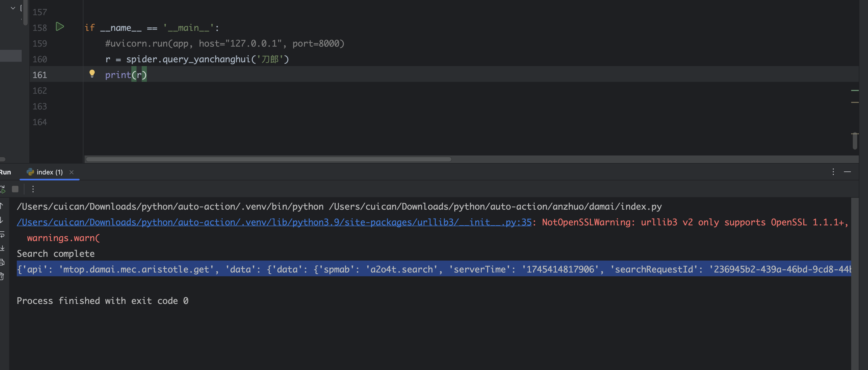Image resolution: width=868 pixels, height=370 pixels.
Task: Click the Up the Stack Trace arrow
Action: click(2, 206)
